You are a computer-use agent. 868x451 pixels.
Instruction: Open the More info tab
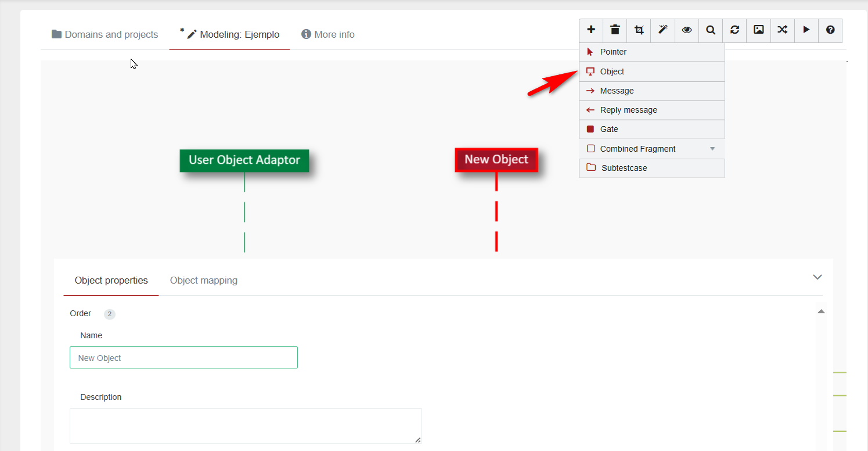pyautogui.click(x=328, y=35)
